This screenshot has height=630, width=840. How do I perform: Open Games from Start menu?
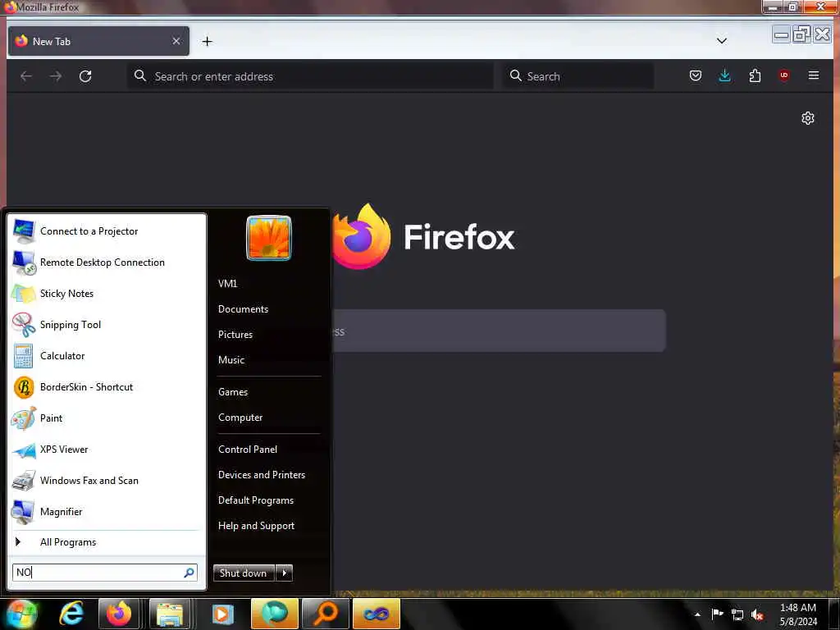tap(233, 392)
